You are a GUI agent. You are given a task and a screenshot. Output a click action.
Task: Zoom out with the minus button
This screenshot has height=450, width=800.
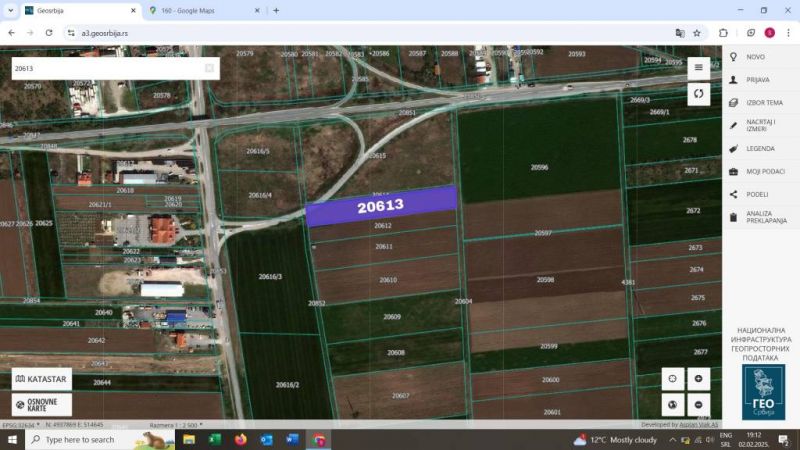pyautogui.click(x=698, y=404)
